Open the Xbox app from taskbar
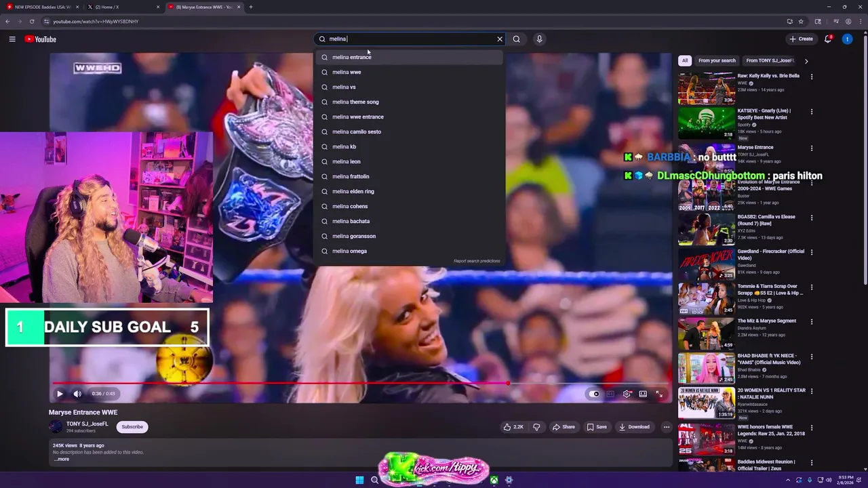868x488 pixels. 494,480
